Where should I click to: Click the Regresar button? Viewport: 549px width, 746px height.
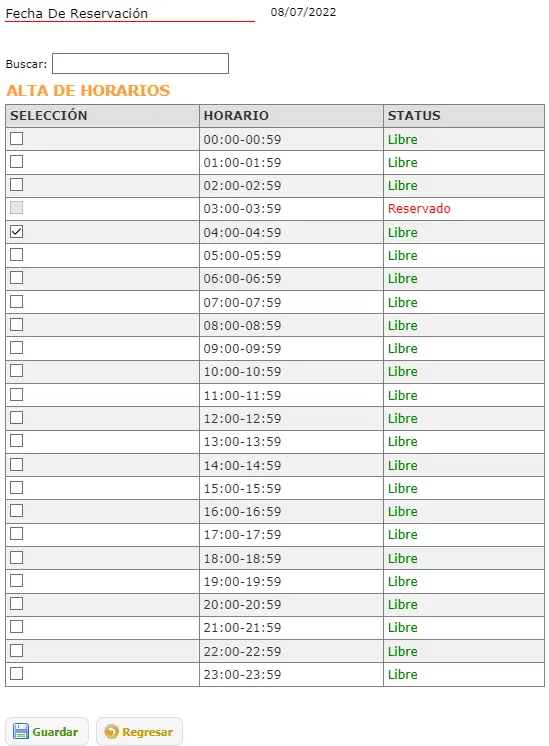point(139,732)
